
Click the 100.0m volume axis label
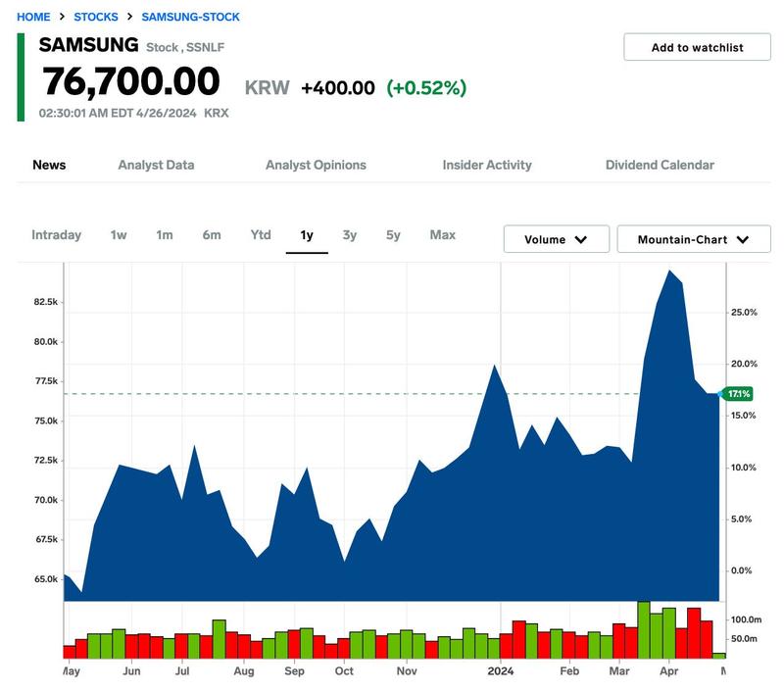pos(746,620)
